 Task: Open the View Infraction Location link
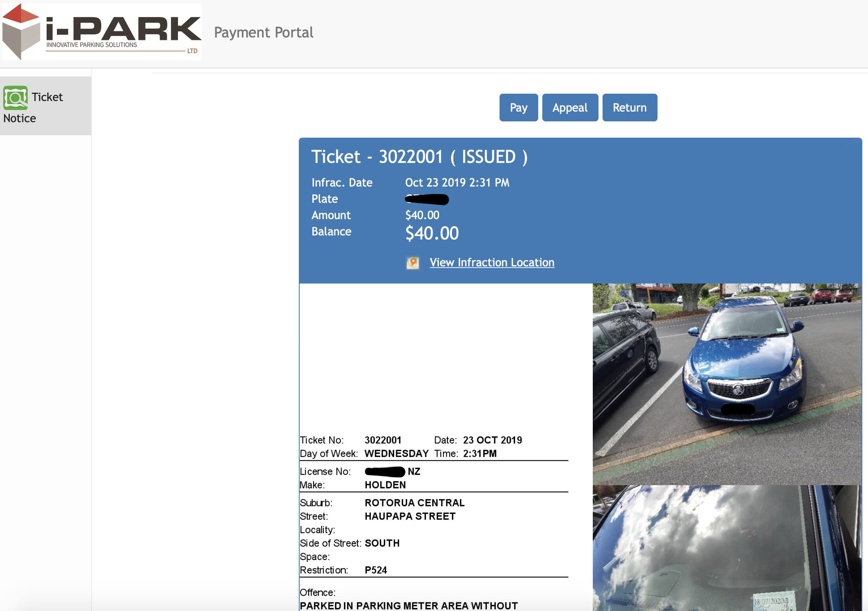point(492,263)
